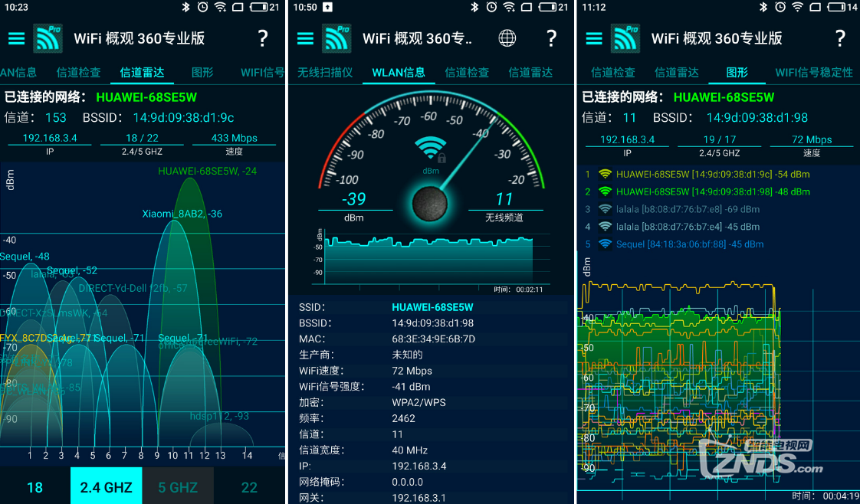This screenshot has height=504, width=860.
Task: Open help question mark on the 10:23 screen
Action: tap(263, 38)
